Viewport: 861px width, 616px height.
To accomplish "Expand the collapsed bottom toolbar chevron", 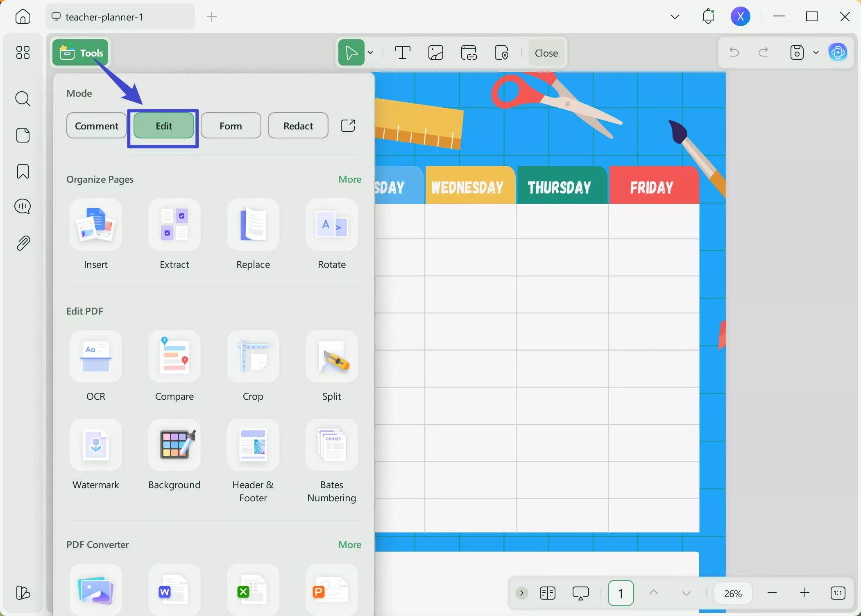I will (521, 593).
